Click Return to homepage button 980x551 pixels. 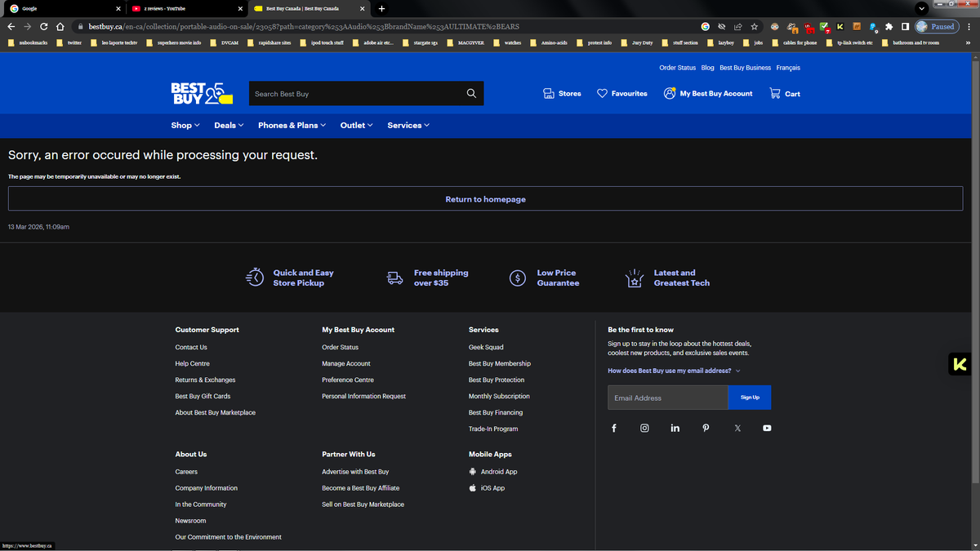coord(486,199)
